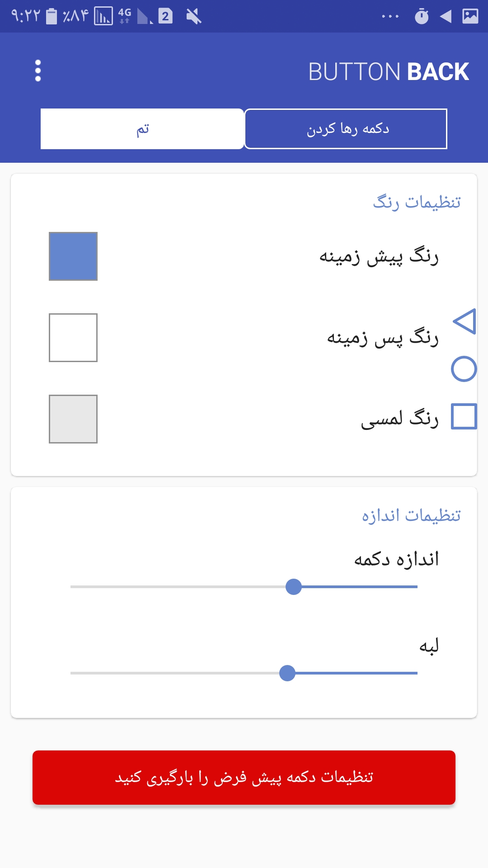The height and width of the screenshot is (868, 488).
Task: Switch to the دکمه رها کردن tab
Action: click(x=346, y=129)
